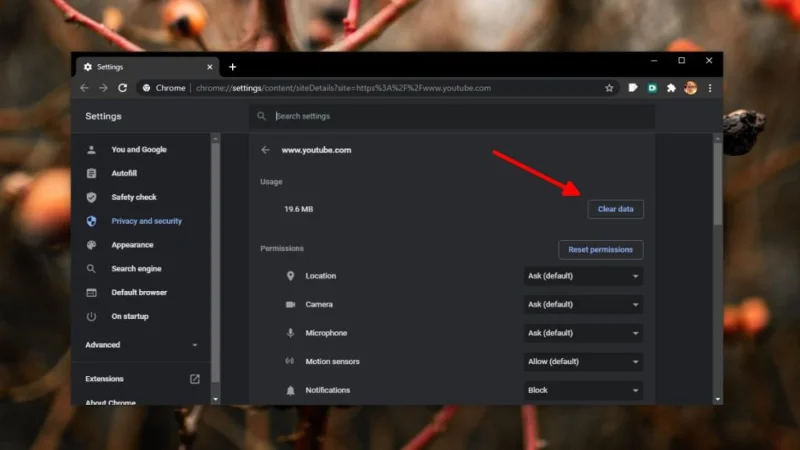This screenshot has height=450, width=800.
Task: Click the Chrome site info icon in address bar
Action: [x=146, y=88]
